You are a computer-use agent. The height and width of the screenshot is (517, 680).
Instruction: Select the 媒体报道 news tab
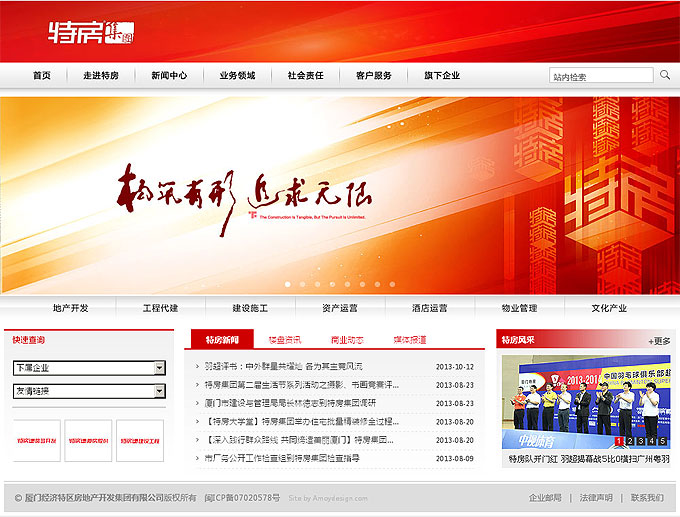click(409, 340)
